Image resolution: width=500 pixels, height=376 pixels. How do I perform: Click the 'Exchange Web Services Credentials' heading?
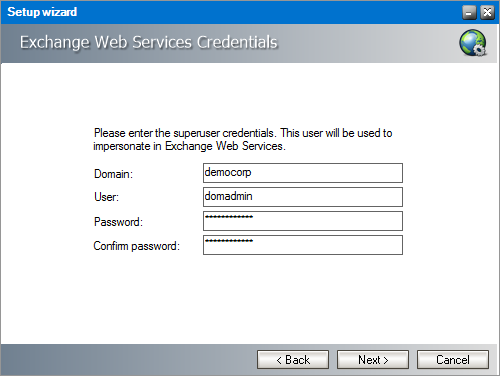[x=149, y=42]
